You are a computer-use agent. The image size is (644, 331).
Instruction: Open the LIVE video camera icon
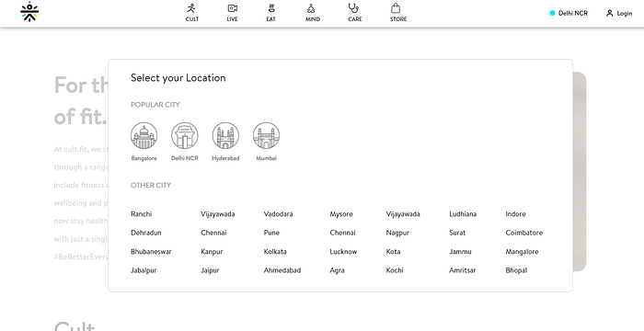233,8
